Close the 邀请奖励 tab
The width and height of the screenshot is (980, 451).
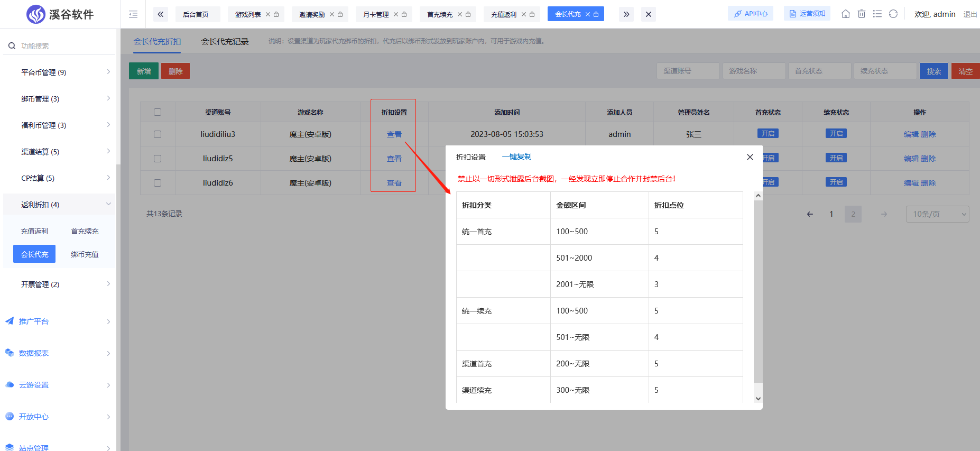[332, 14]
